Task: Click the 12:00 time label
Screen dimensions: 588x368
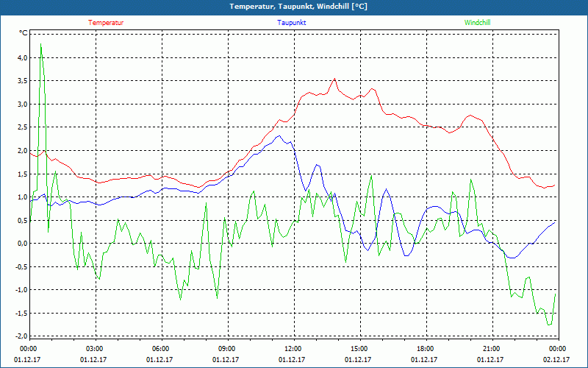Action: (x=293, y=349)
